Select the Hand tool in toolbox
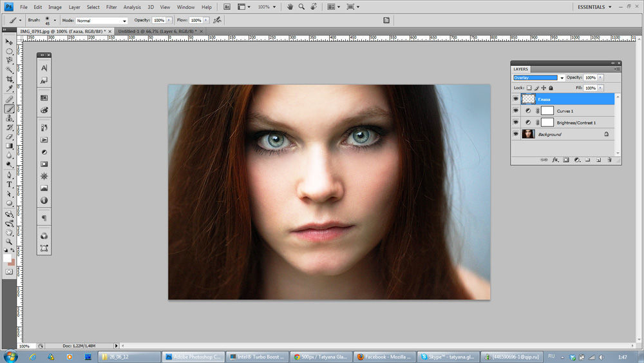This screenshot has height=363, width=644. [x=9, y=233]
